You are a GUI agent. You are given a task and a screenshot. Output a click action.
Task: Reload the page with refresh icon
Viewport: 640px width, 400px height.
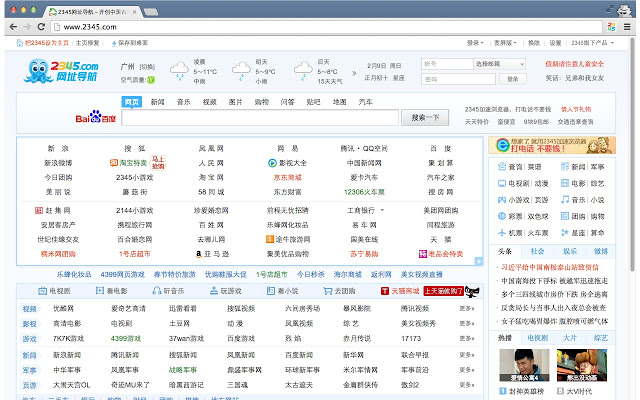click(x=41, y=27)
